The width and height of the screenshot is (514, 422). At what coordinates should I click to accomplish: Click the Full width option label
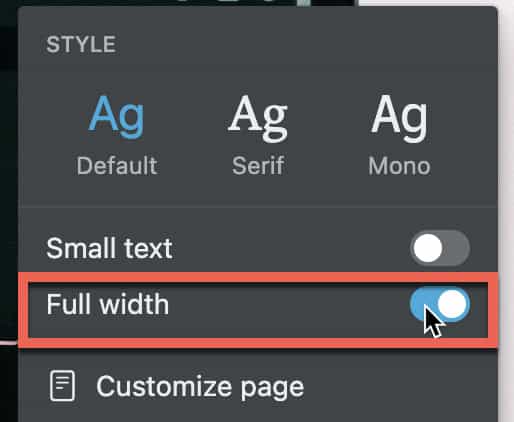click(x=107, y=304)
